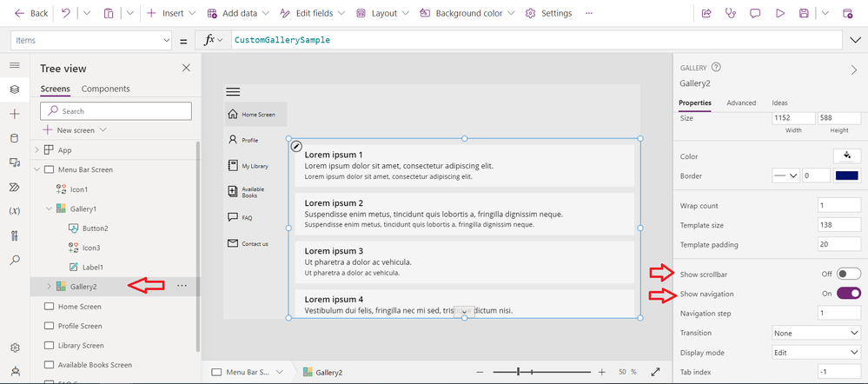Click the toolbar overflow ellipsis

click(x=588, y=13)
